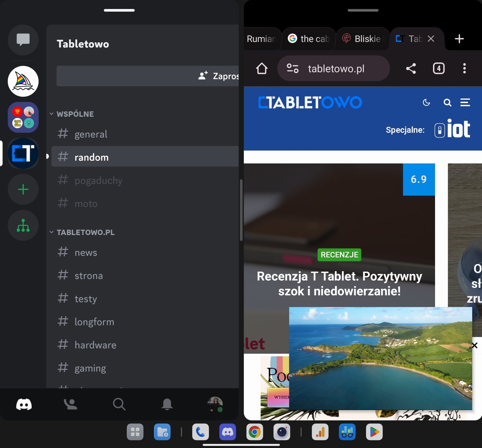
Task: Tap Discord window top handle bar
Action: point(119,10)
